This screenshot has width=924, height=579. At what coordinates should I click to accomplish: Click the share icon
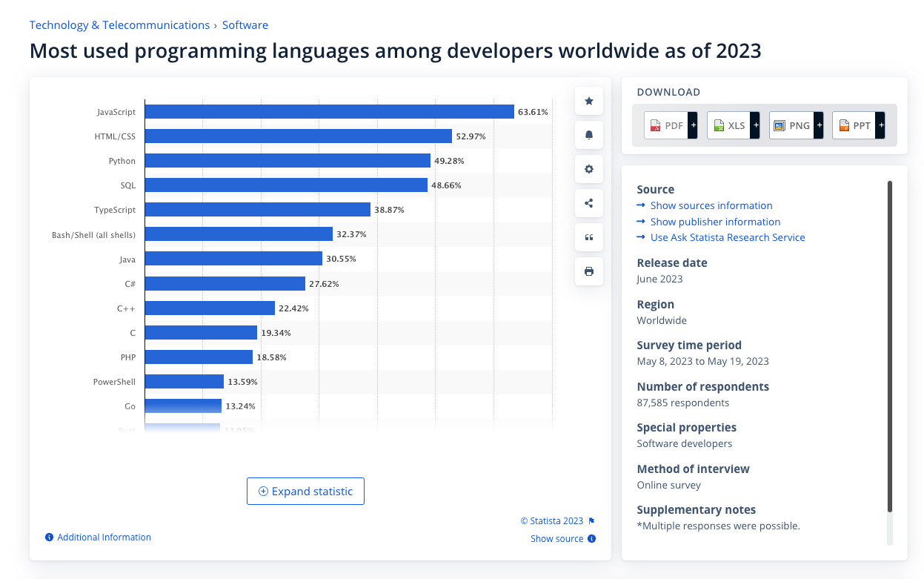coord(589,203)
